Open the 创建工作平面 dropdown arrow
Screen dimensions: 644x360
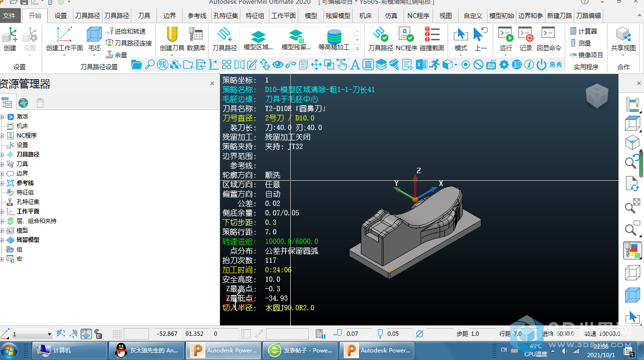(x=64, y=55)
